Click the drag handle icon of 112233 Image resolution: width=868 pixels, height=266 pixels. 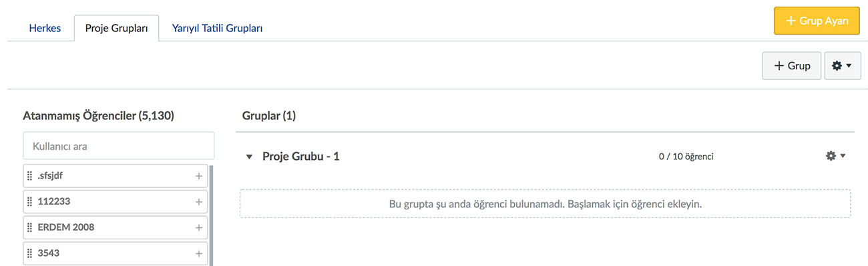click(x=29, y=201)
